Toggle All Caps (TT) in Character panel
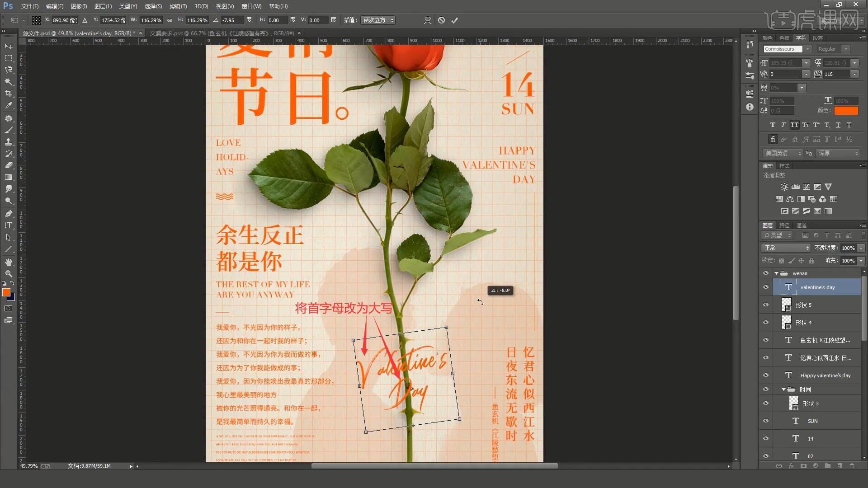The height and width of the screenshot is (488, 868). click(794, 125)
